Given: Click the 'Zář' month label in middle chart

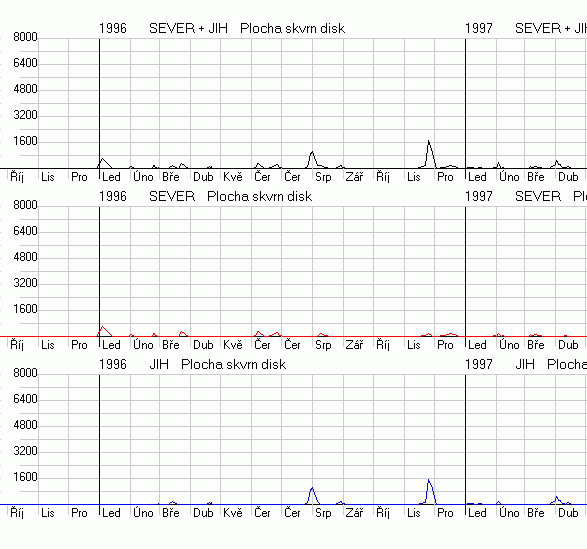Looking at the screenshot, I should 354,345.
